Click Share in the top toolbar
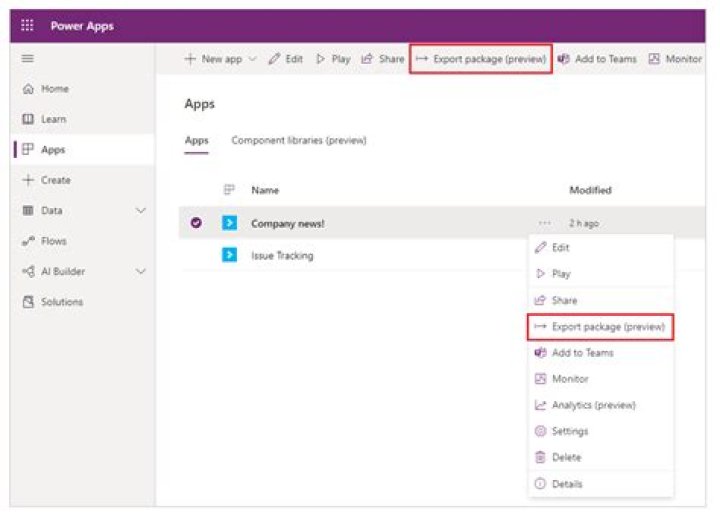The width and height of the screenshot is (720, 518). [x=382, y=59]
